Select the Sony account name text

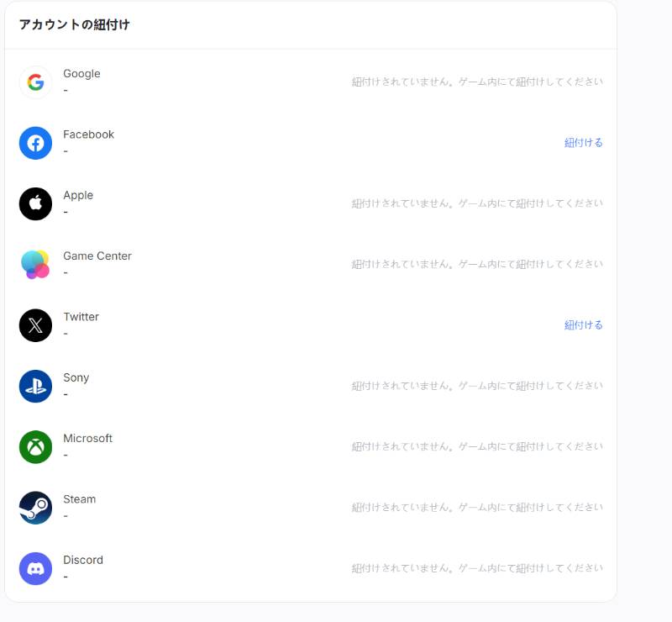[76, 378]
